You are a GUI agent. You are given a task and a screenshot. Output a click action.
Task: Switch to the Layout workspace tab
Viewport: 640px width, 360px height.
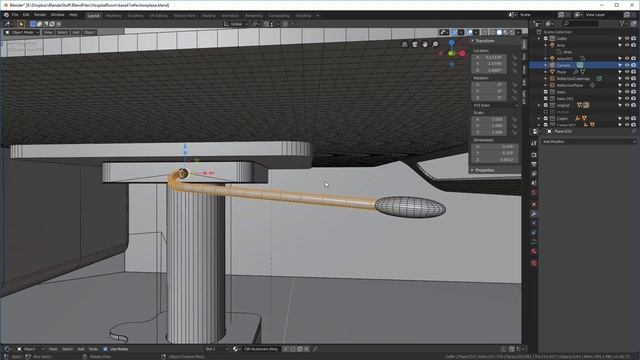coord(93,16)
